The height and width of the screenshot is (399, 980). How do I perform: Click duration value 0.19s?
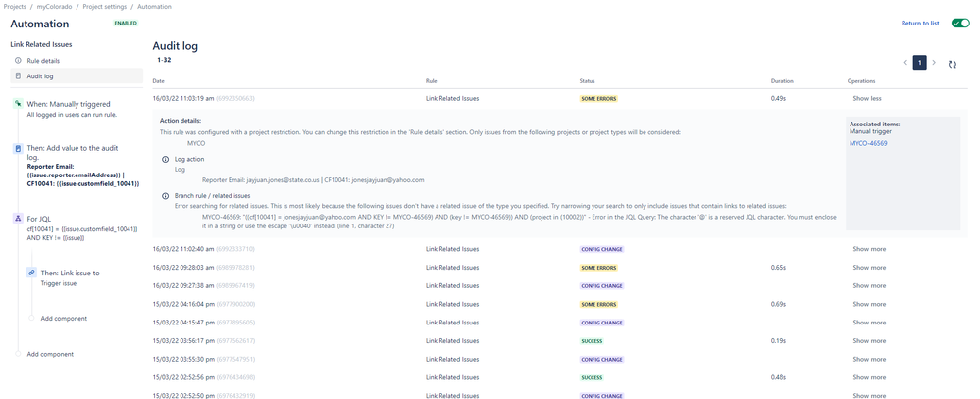(x=778, y=341)
